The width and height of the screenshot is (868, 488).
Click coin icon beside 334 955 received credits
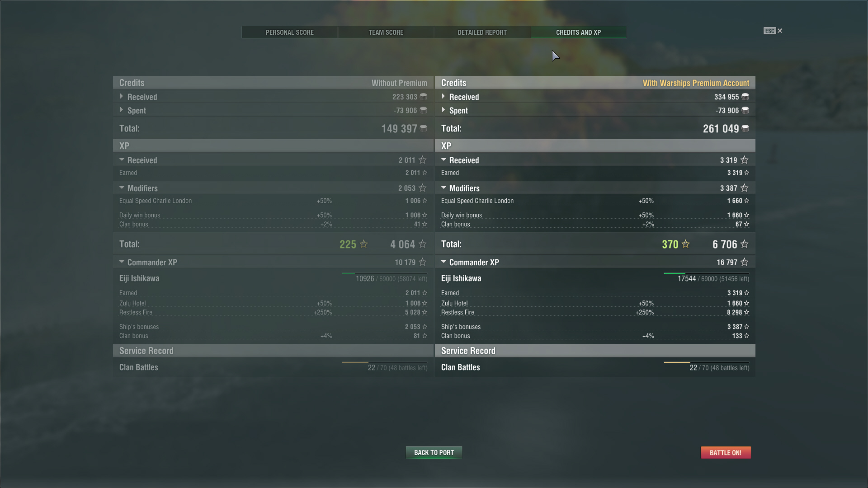pyautogui.click(x=745, y=97)
